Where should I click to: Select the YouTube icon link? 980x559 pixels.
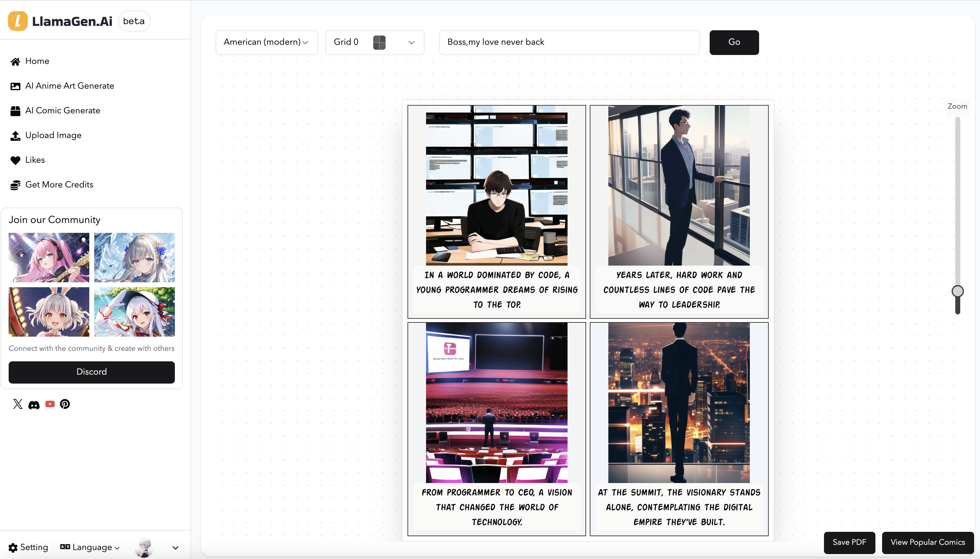tap(50, 404)
